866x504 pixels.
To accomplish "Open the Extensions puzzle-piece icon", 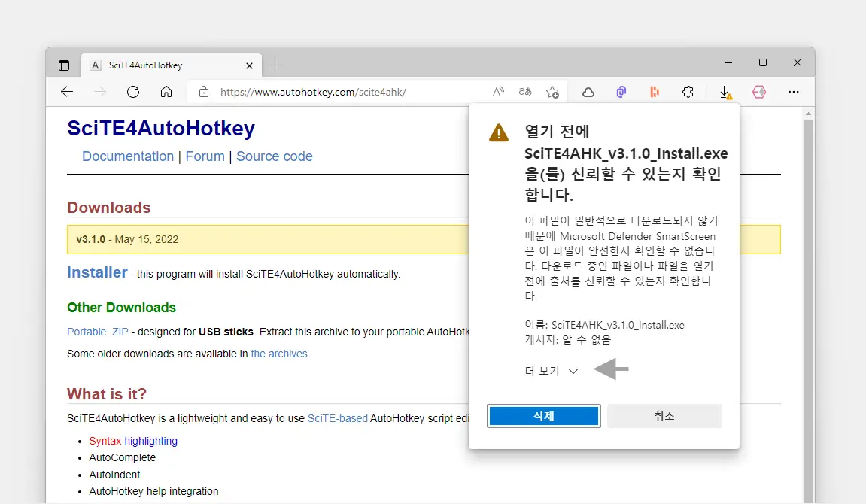I will [688, 91].
